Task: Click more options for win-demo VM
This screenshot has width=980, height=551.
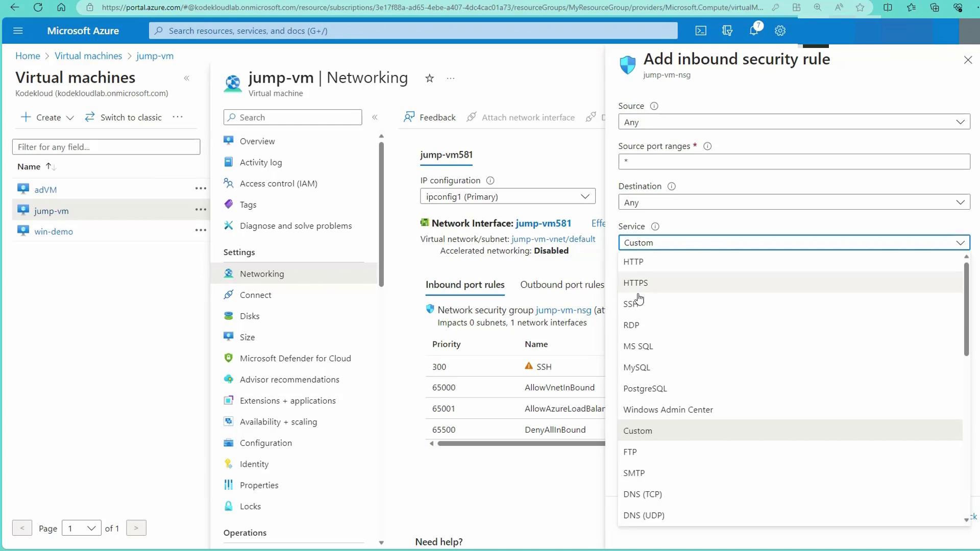Action: 201,231
